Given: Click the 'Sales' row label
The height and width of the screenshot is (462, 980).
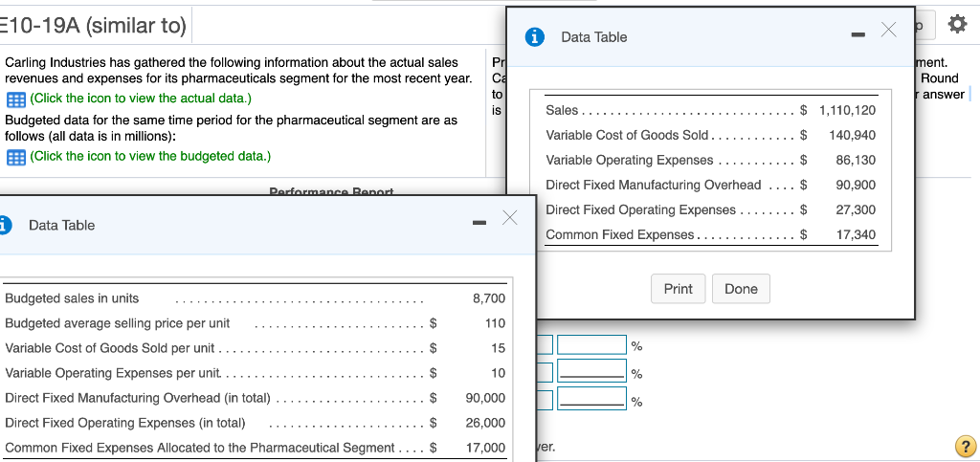Looking at the screenshot, I should 562,111.
